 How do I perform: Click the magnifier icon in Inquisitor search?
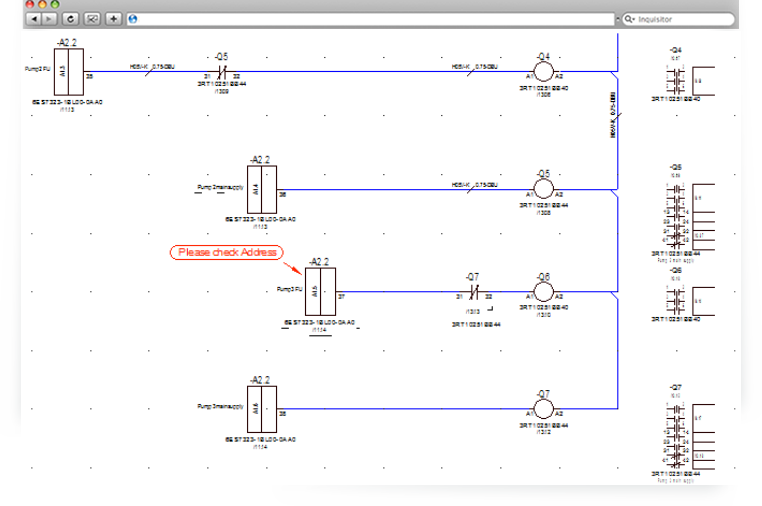630,18
